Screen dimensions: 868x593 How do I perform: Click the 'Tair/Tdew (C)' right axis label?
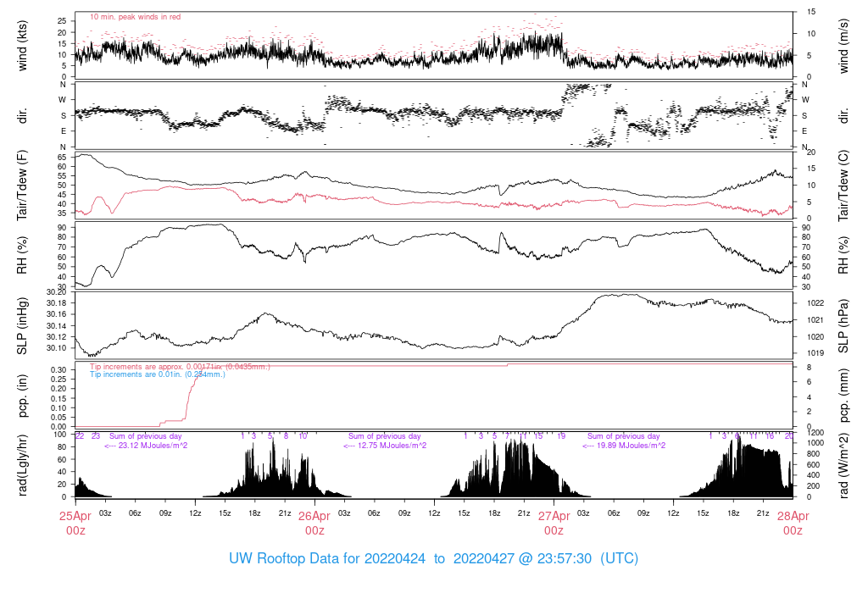pos(843,186)
